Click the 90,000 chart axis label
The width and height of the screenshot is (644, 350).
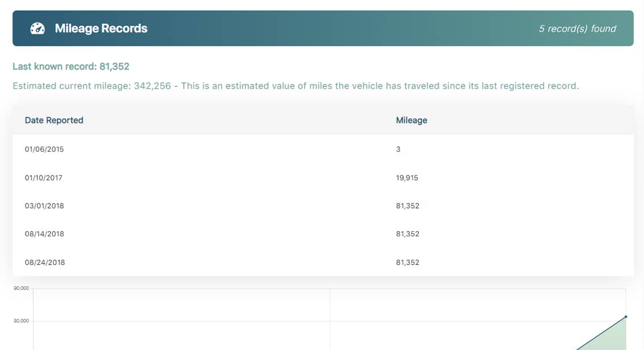pyautogui.click(x=21, y=289)
